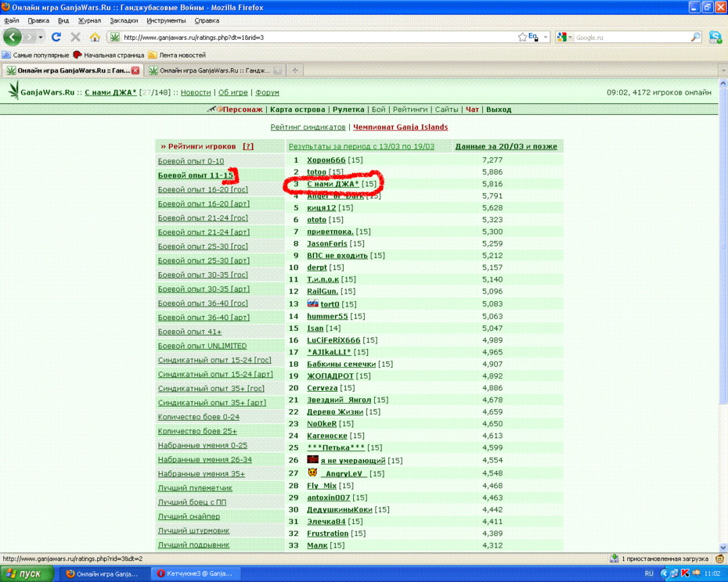Select Боевой опыт UNLIMITED rating
The height and width of the screenshot is (582, 728).
[203, 347]
